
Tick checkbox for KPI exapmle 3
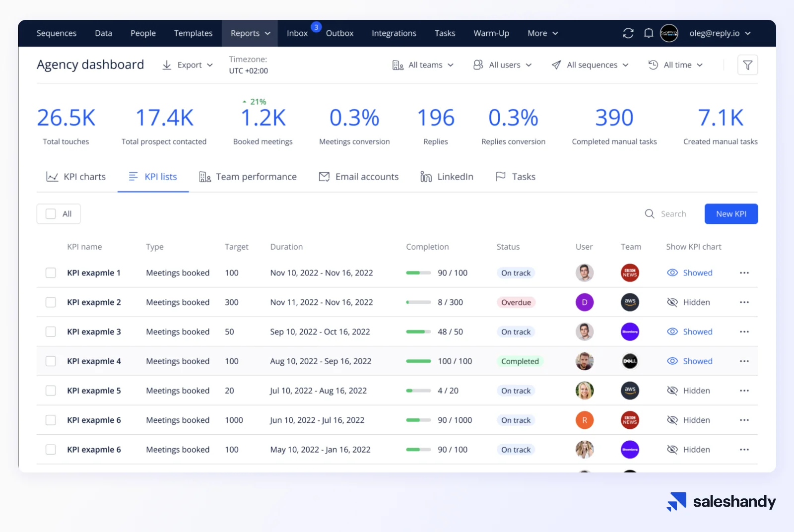[x=51, y=332]
